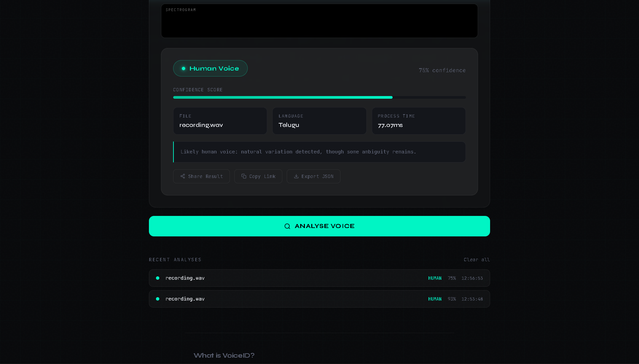Click the magnifier icon in ANALYSE VOICE button
Image resolution: width=639 pixels, height=364 pixels.
[287, 226]
